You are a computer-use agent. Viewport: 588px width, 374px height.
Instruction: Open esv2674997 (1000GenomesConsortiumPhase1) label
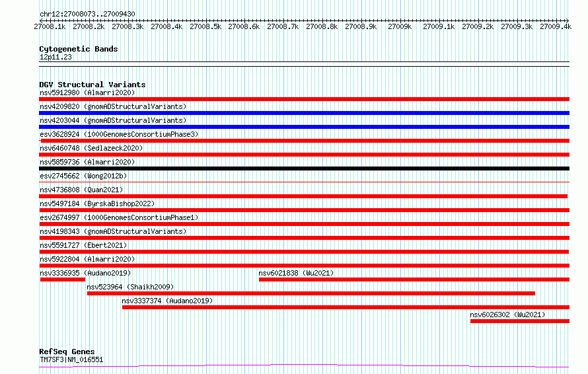(119, 217)
